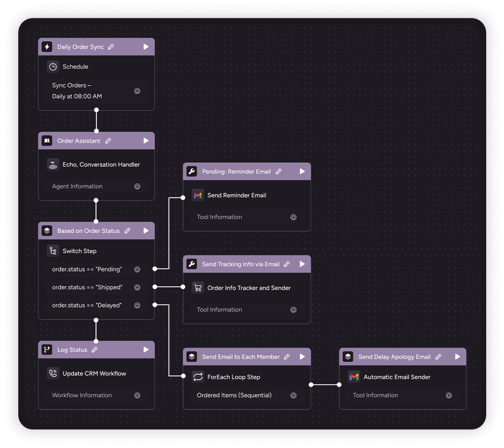Run the Send Delay Apology Email node
The width and height of the screenshot is (504, 448).
[457, 357]
